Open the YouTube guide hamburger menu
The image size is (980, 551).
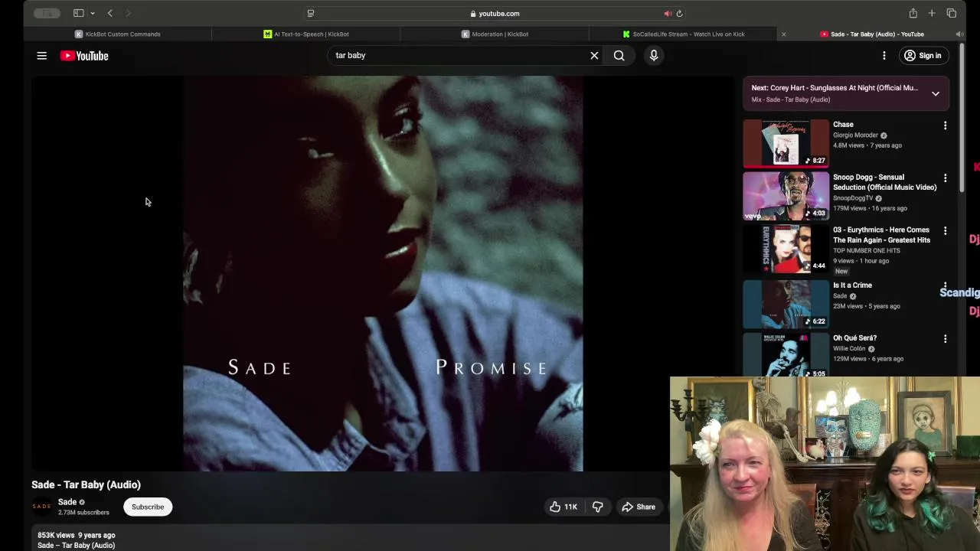[42, 56]
